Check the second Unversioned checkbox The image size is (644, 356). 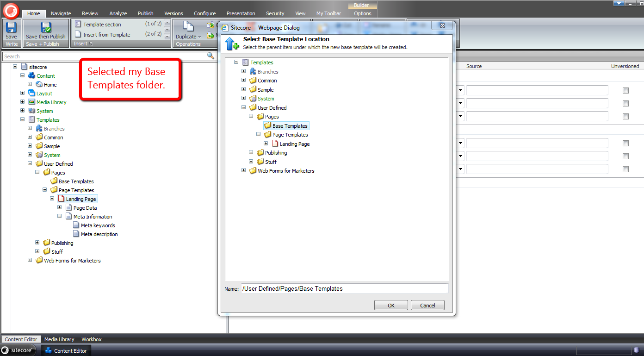pyautogui.click(x=625, y=103)
